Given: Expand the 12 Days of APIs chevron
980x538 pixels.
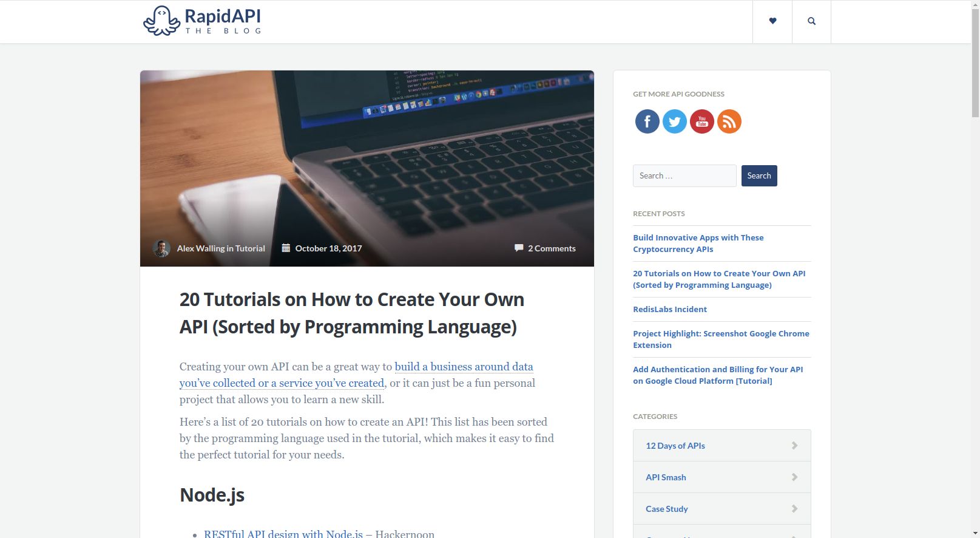Looking at the screenshot, I should coord(794,446).
